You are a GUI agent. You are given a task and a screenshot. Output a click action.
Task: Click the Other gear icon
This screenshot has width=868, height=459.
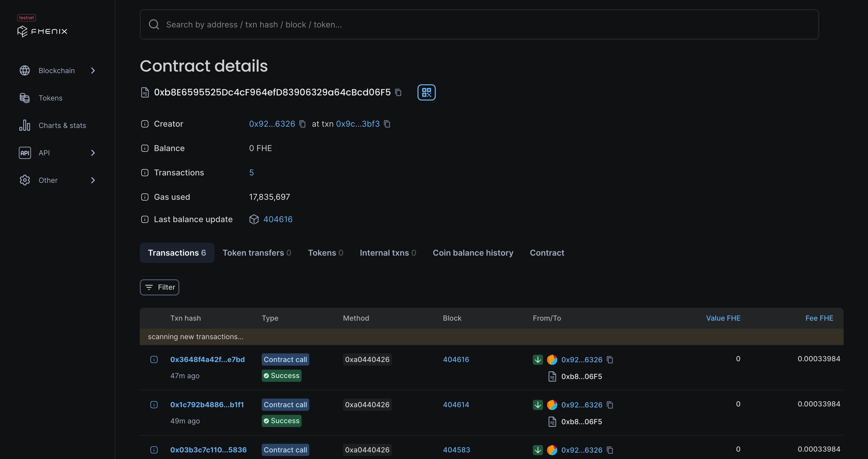click(x=25, y=180)
